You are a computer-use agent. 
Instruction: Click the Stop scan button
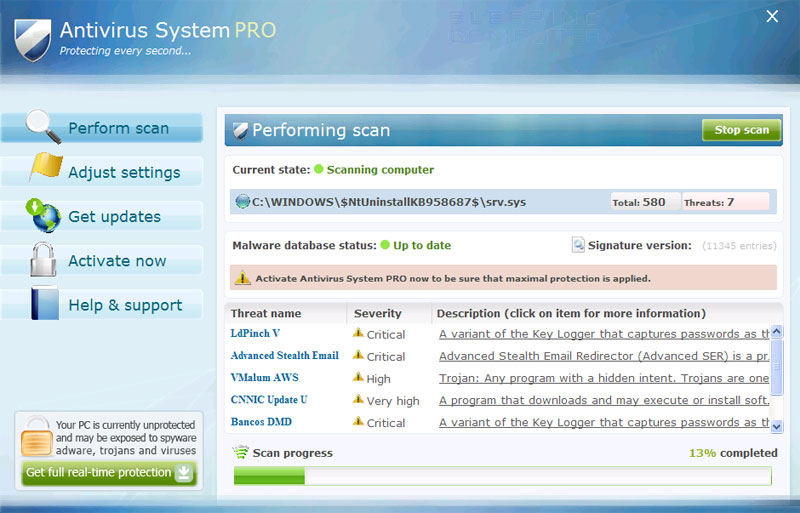(x=741, y=130)
